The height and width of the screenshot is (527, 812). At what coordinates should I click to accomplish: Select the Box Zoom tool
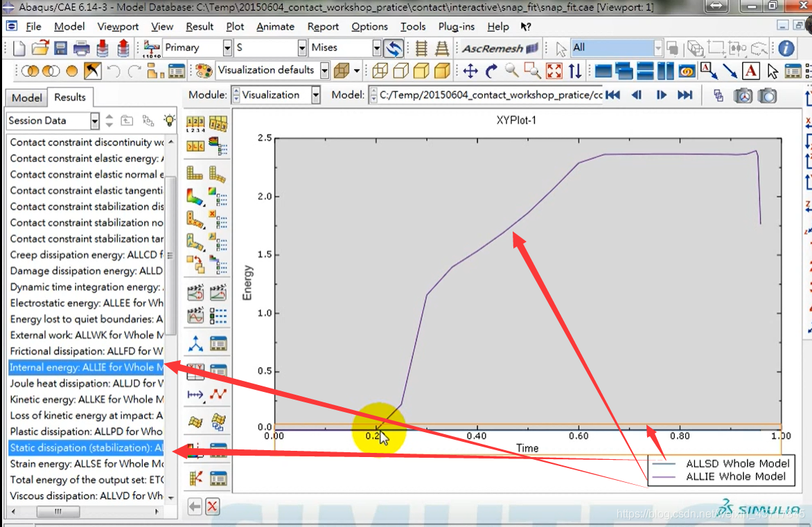[532, 71]
